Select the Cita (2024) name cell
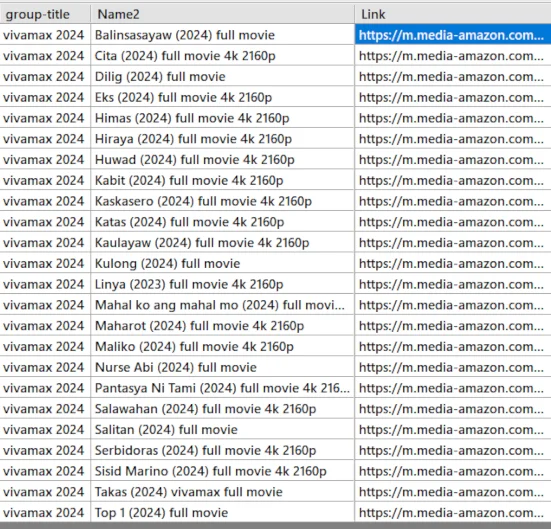 point(222,55)
